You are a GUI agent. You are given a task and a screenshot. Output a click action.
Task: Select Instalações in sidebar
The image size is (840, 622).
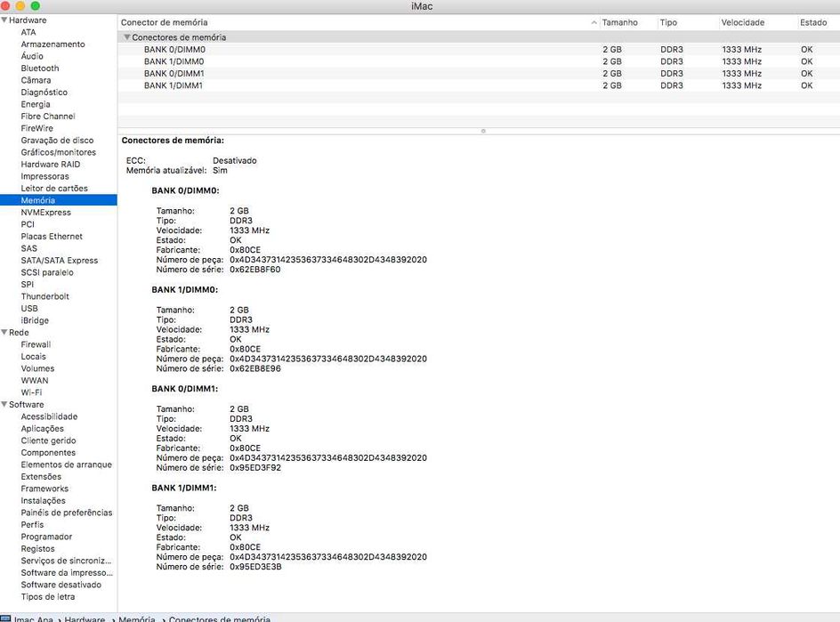point(44,500)
